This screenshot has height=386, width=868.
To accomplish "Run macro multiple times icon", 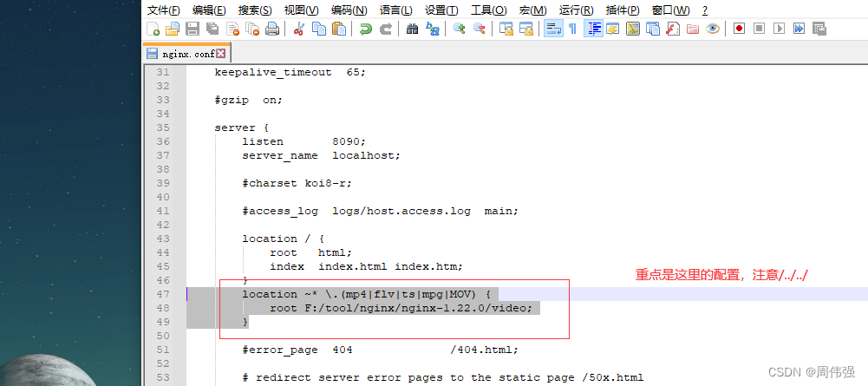I will pyautogui.click(x=799, y=29).
